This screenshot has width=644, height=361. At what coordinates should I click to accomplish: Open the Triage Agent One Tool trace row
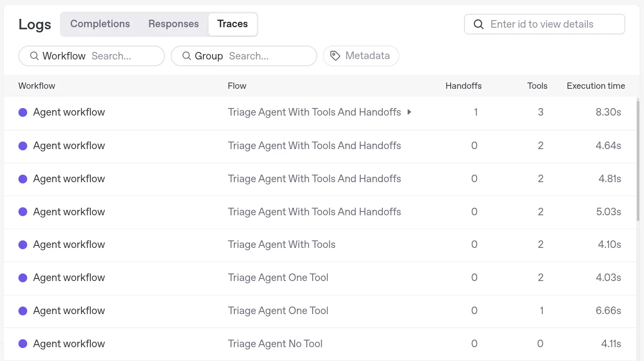(278, 277)
